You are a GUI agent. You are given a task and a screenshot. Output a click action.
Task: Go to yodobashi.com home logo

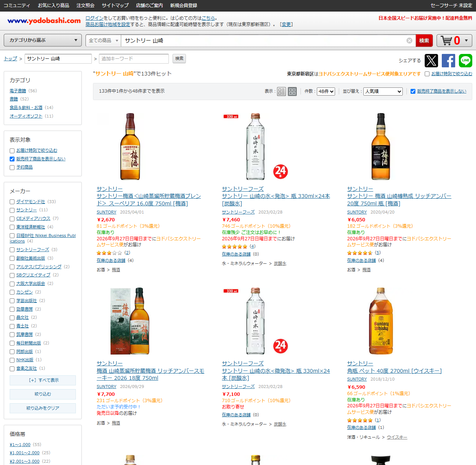pyautogui.click(x=44, y=21)
